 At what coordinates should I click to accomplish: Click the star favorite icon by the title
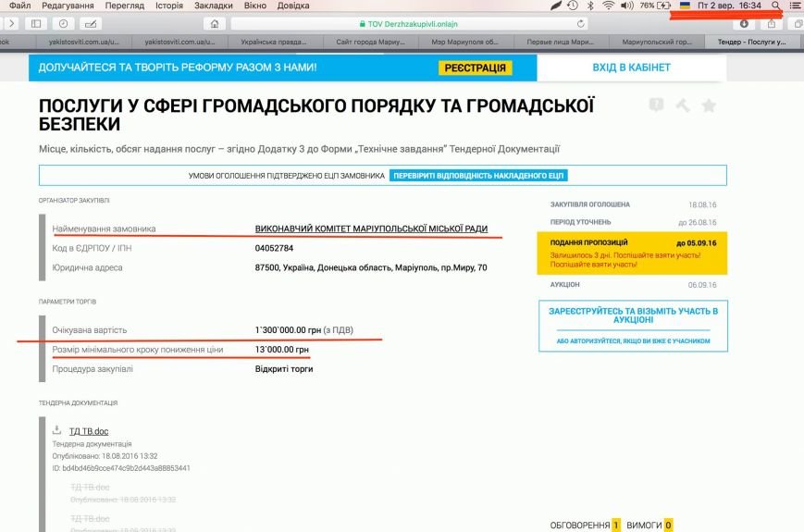[709, 105]
